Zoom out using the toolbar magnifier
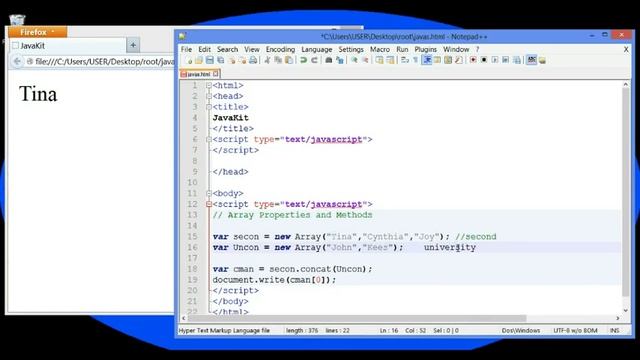Viewport: 640px width, 360px height. [x=365, y=60]
